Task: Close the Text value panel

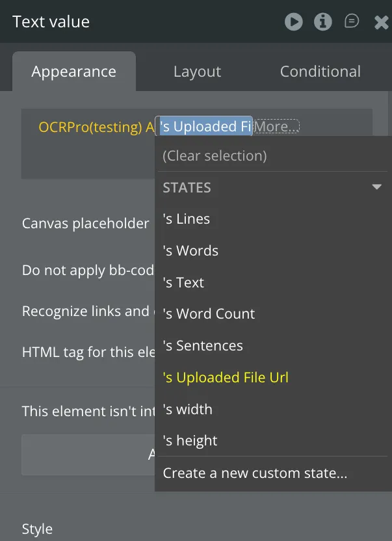Action: point(381,23)
